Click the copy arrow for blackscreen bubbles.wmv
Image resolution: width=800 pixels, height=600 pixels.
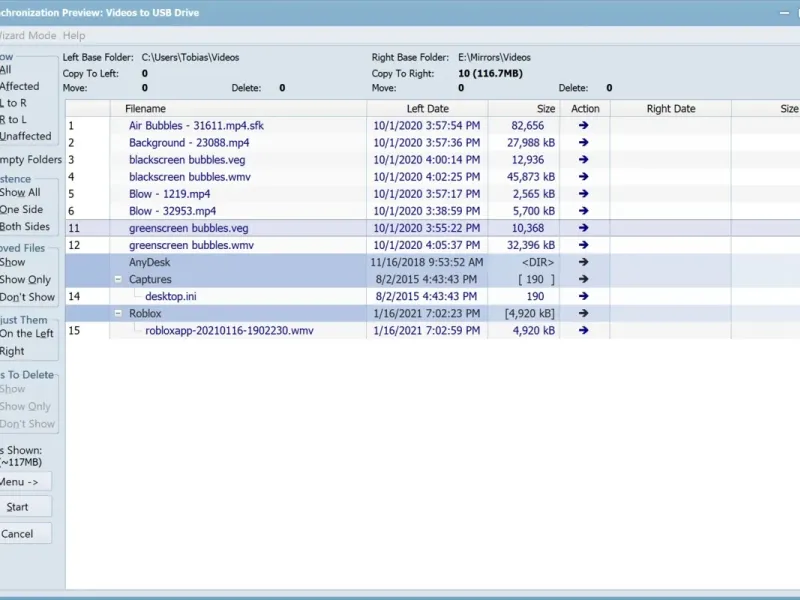[x=584, y=177]
